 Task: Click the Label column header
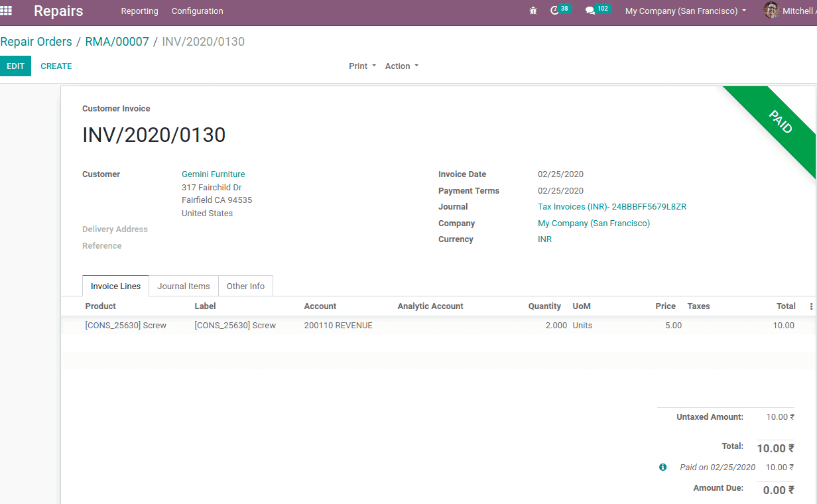point(205,306)
